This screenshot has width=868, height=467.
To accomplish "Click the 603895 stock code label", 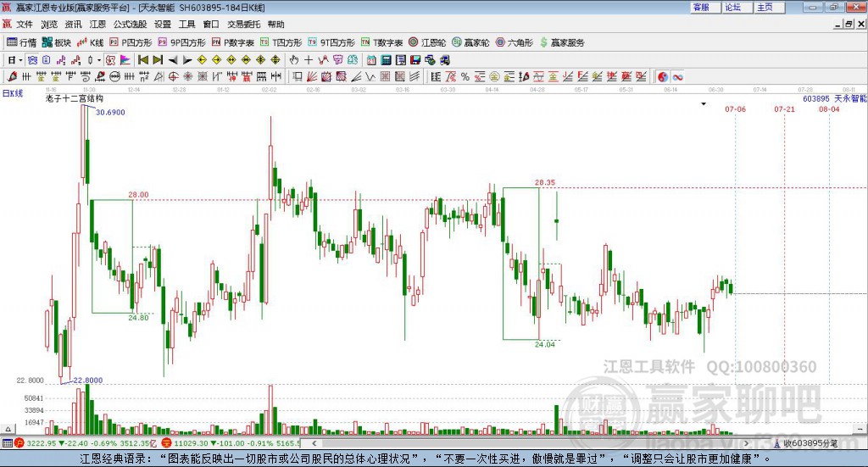I will 816,98.
